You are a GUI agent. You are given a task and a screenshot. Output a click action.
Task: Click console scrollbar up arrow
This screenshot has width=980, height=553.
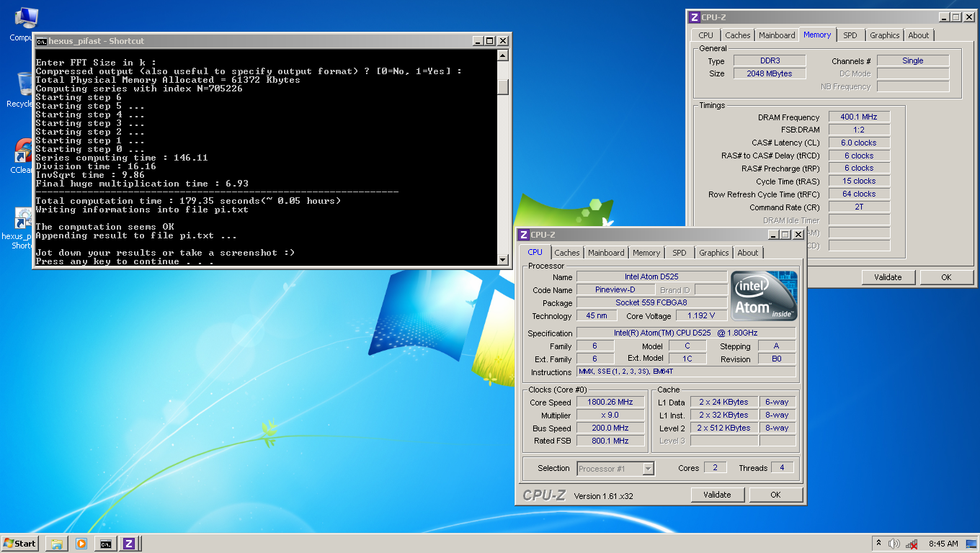click(x=503, y=57)
